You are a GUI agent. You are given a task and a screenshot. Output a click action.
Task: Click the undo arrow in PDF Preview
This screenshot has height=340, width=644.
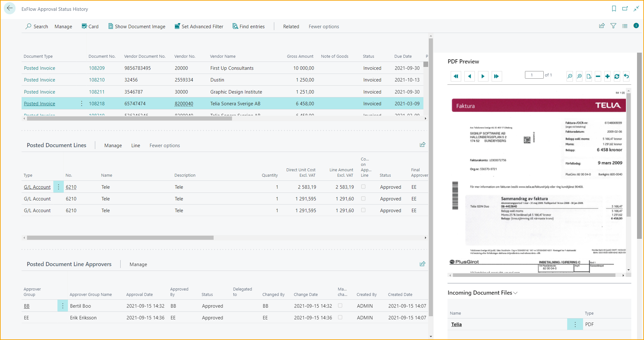626,76
